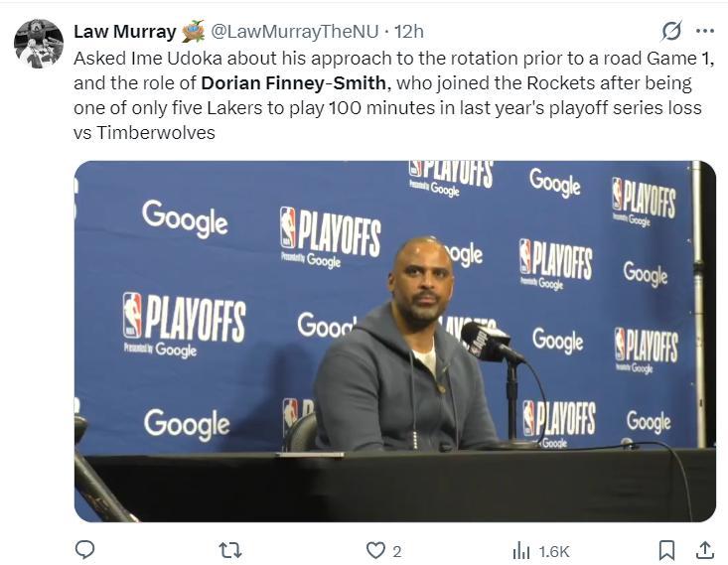Bookmark this Law Murray post
Viewport: 728px width, 565px height.
(x=666, y=549)
